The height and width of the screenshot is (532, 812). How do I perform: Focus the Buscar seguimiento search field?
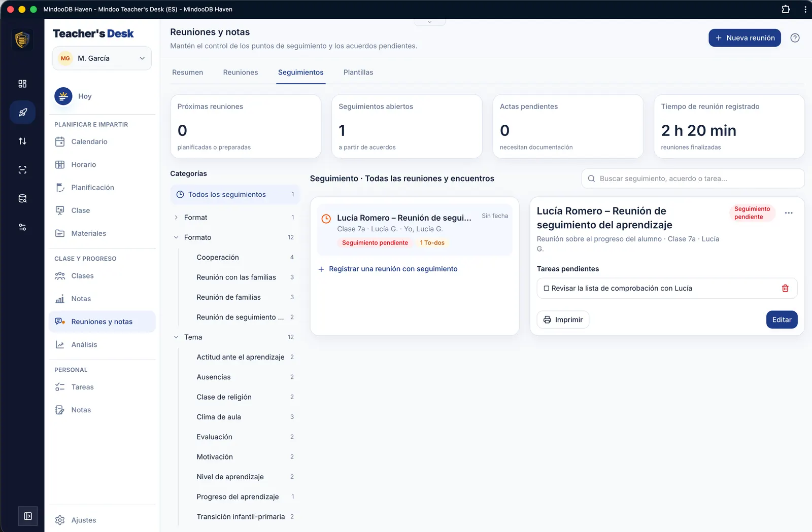(693, 179)
